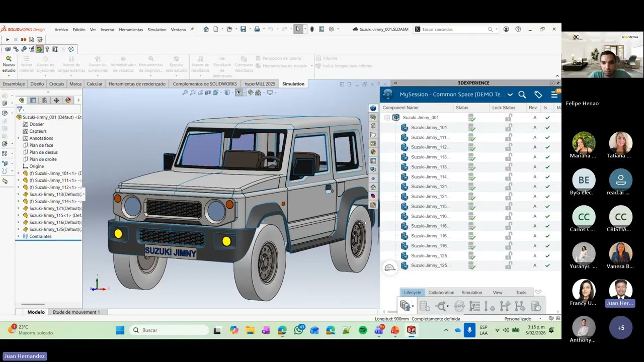This screenshot has width=644, height=362.
Task: Click the 3DEXPERIENCE panel settings gear
Action: [x=552, y=83]
